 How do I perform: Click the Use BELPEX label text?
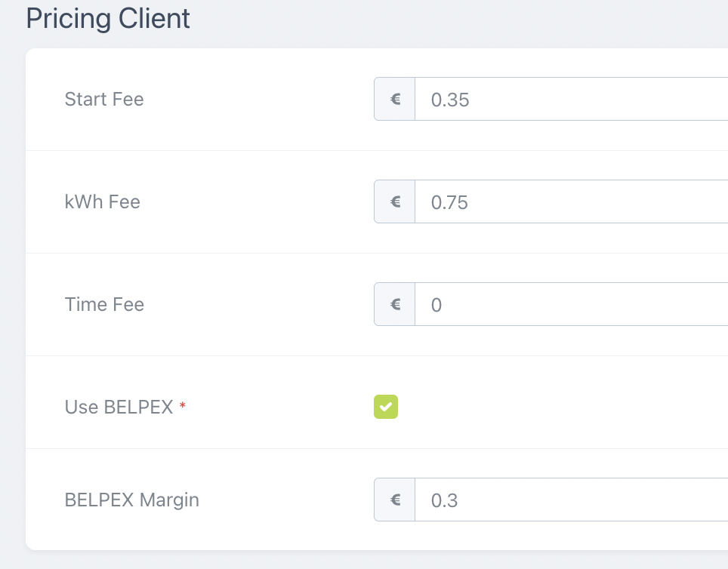(x=119, y=407)
